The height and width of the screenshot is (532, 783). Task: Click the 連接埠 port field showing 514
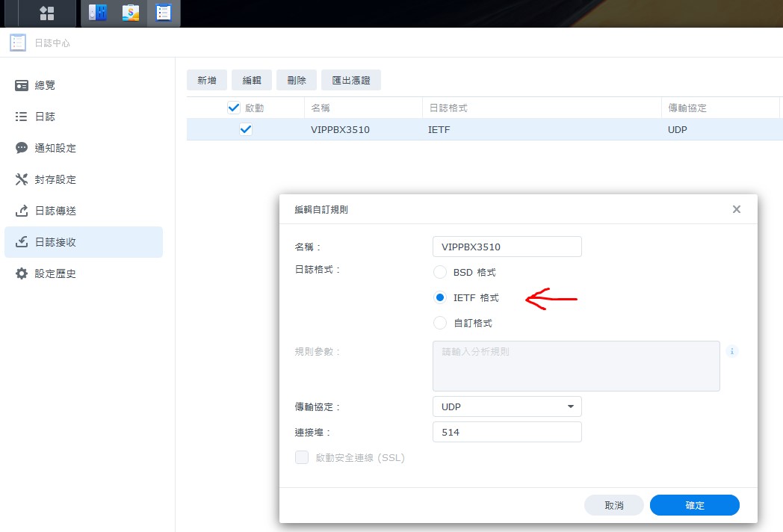pos(507,432)
